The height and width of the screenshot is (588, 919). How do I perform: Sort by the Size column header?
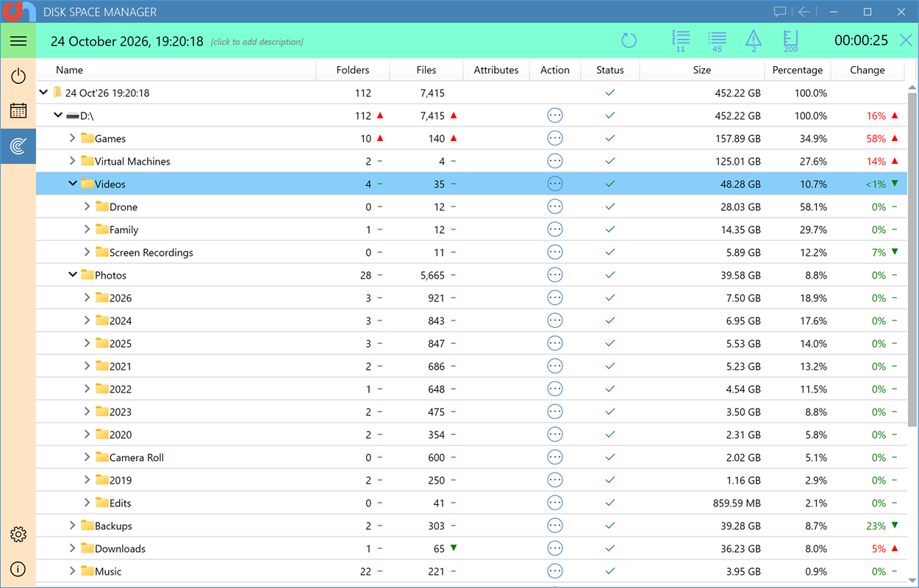pos(702,70)
